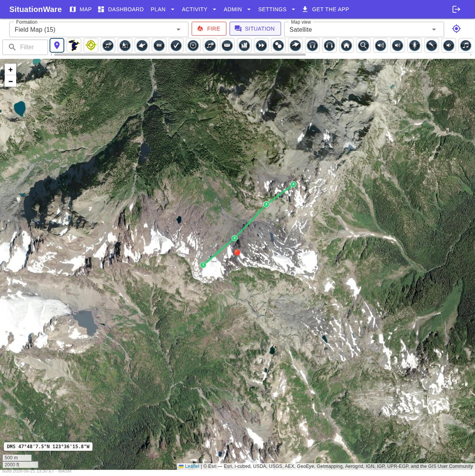475x476 pixels.
Task: Click the fast-forward double arrow icon
Action: [x=261, y=46]
